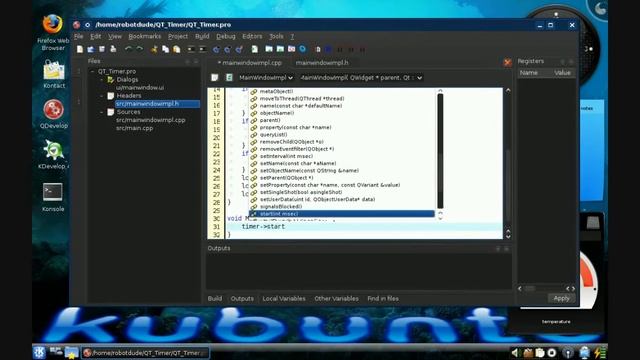640x360 pixels.
Task: Click the speaker volume tray icon
Action: click(515, 353)
